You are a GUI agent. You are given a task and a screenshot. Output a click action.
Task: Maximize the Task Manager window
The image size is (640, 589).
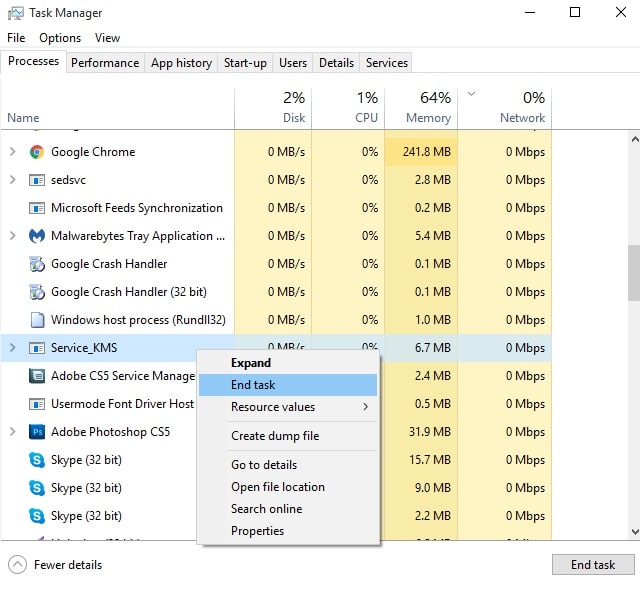(575, 13)
